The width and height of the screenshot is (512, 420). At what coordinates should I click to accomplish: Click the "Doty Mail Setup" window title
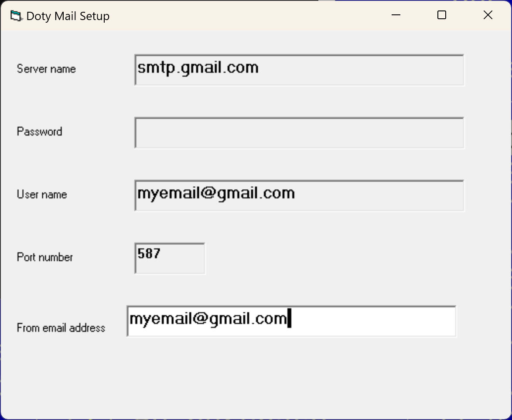tap(68, 16)
